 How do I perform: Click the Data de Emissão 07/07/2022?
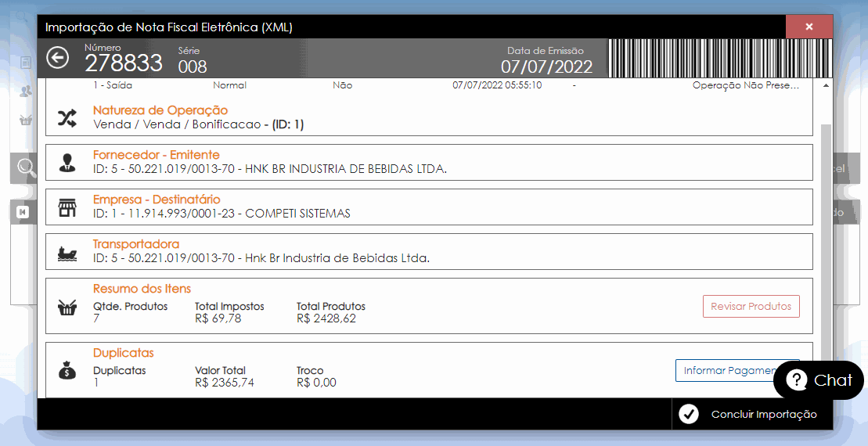pyautogui.click(x=546, y=67)
